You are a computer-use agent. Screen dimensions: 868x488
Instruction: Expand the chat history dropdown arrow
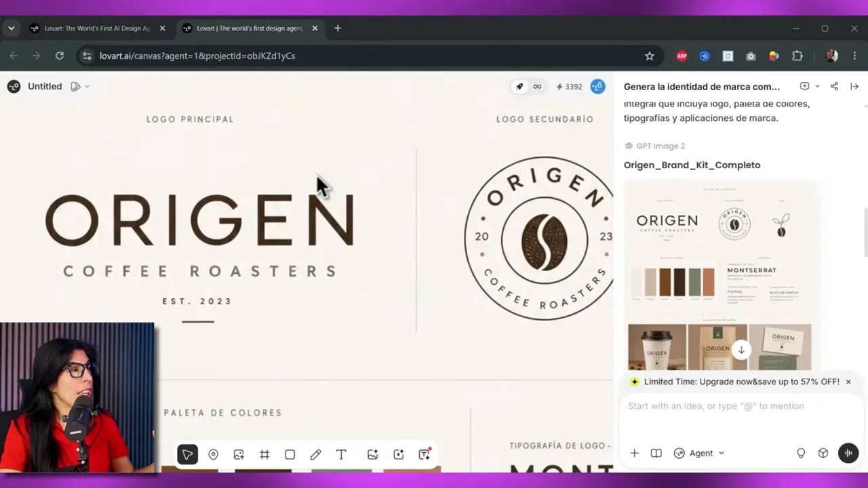coord(817,87)
